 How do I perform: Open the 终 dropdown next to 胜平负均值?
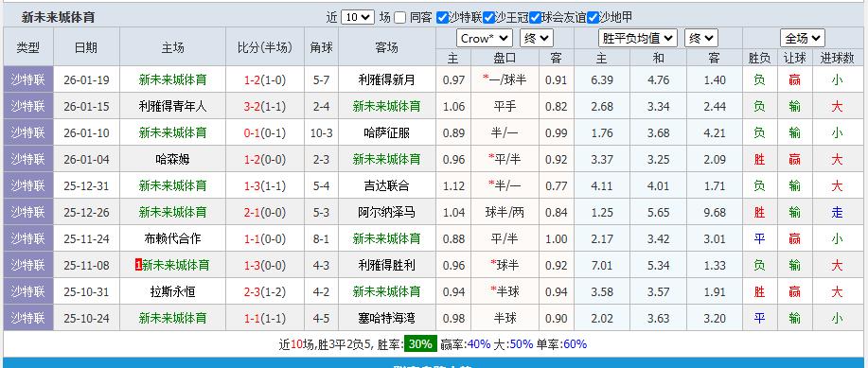(700, 38)
